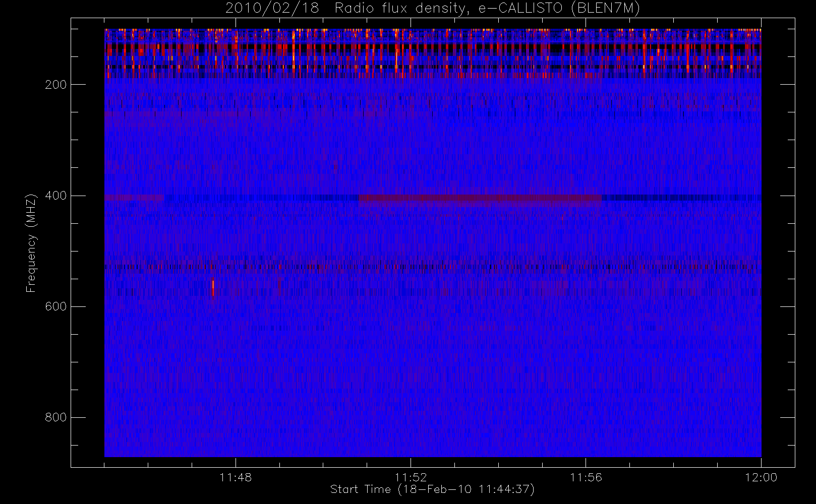Click the "Frequency (MHZ)" axis label
The height and width of the screenshot is (504, 816).
[31, 243]
